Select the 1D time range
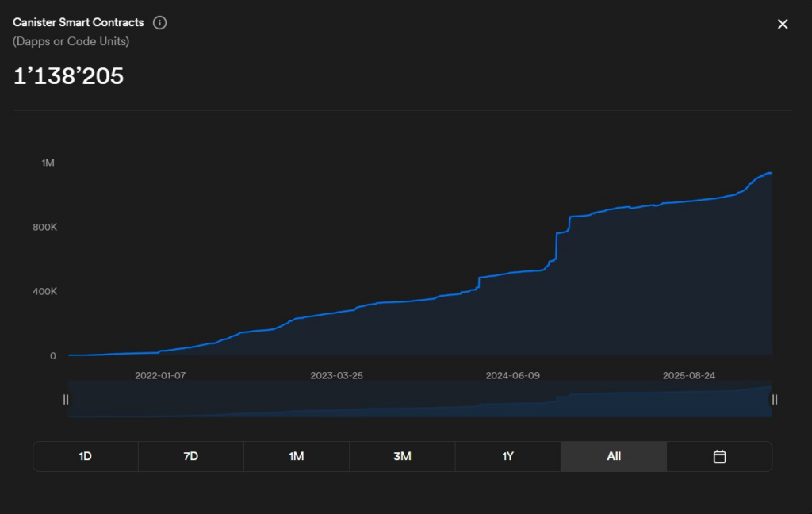Image resolution: width=812 pixels, height=514 pixels. [86, 456]
